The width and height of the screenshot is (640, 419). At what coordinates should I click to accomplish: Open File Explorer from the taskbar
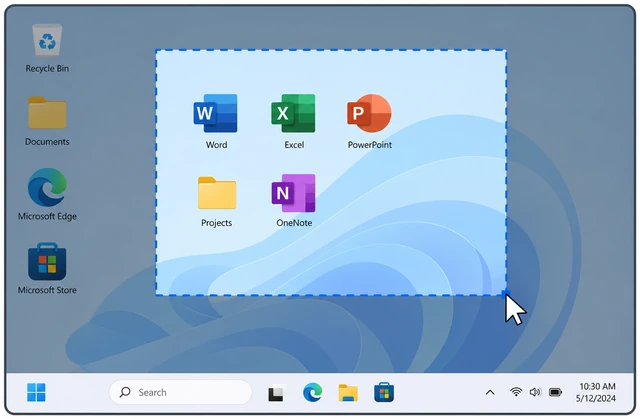click(348, 393)
